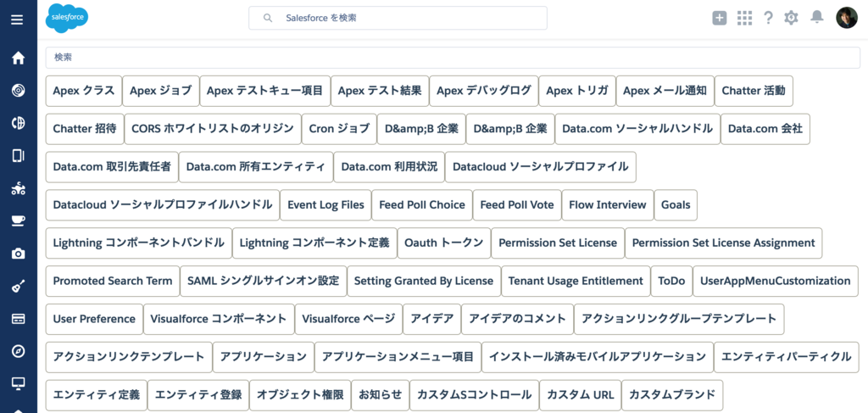Select 'Apex テスト結果' tile
The image size is (868, 413).
(380, 91)
